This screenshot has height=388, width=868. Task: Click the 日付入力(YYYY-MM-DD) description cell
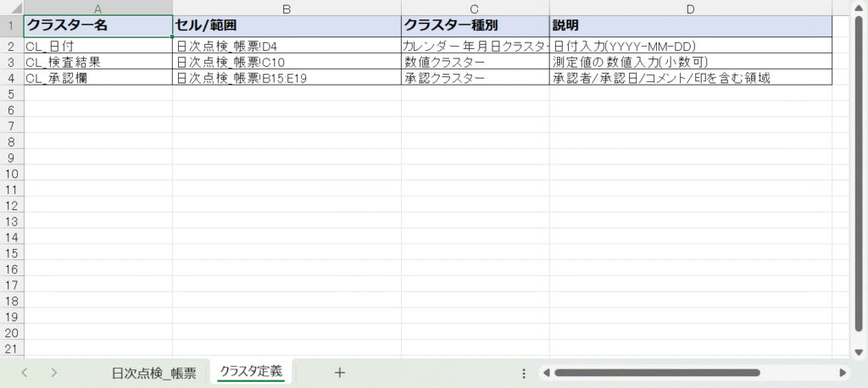pyautogui.click(x=690, y=46)
